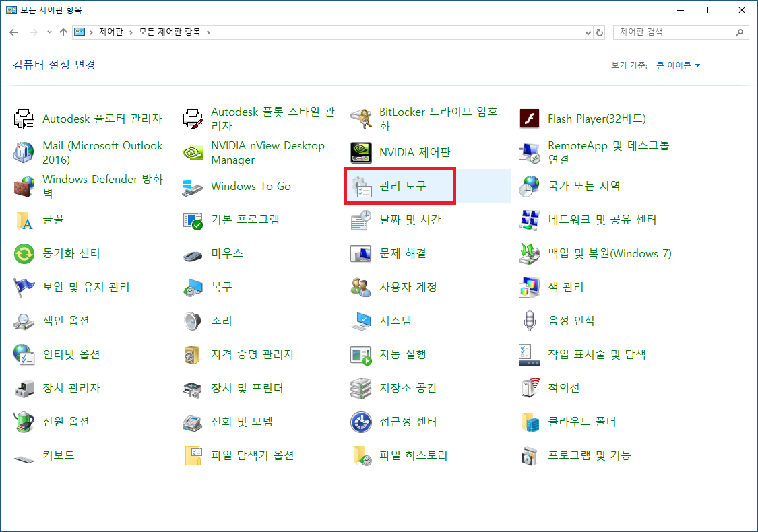Viewport: 758px width, 532px height.
Task: Open the 자격 증명 관리자 safe icon
Action: pos(193,355)
